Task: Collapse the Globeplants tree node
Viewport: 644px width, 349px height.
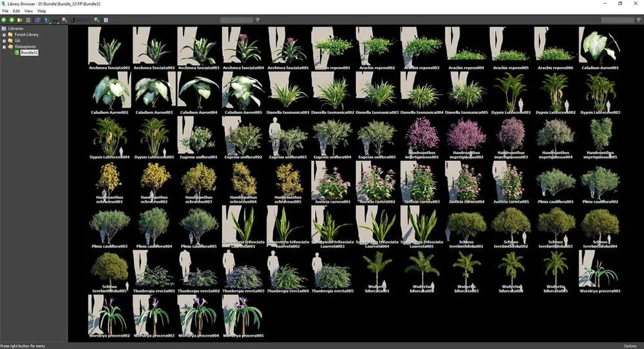Action: [x=4, y=46]
